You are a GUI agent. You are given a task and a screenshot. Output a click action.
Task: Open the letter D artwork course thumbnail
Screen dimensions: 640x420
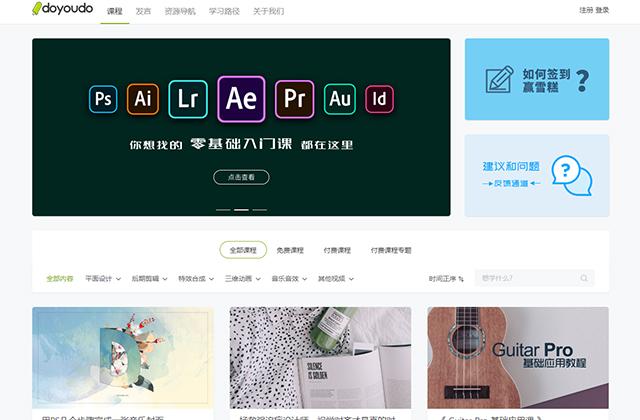pyautogui.click(x=122, y=358)
